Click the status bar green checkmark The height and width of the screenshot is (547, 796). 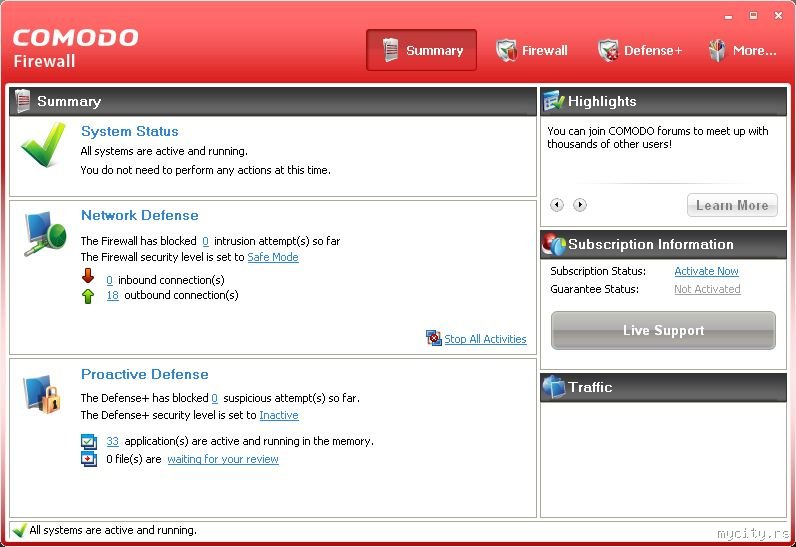(x=19, y=530)
